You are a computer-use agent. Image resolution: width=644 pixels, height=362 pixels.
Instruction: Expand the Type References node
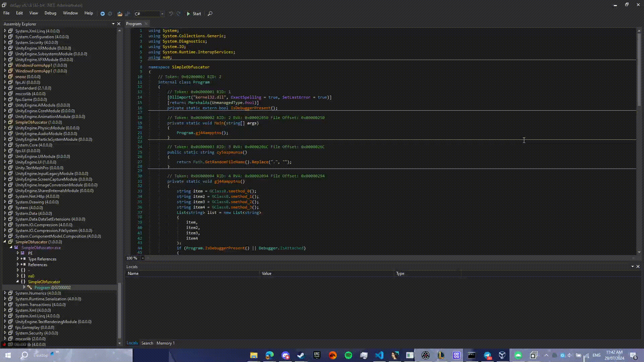[18, 259]
